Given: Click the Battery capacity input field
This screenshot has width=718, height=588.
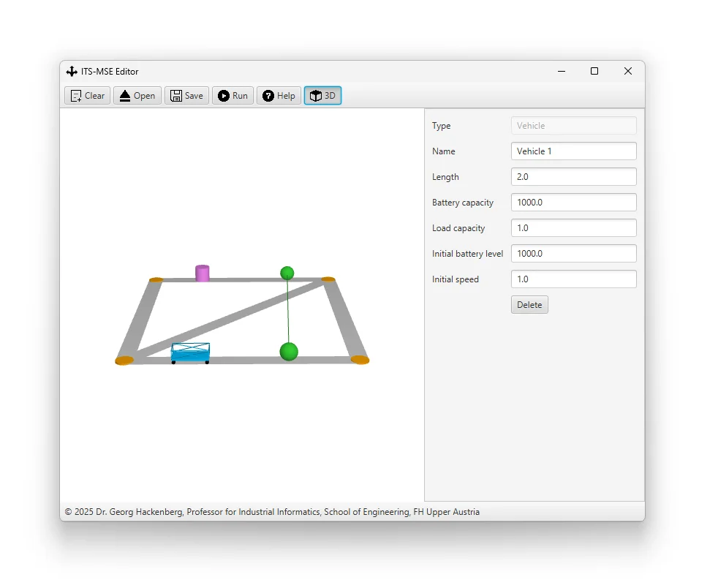Looking at the screenshot, I should (574, 203).
